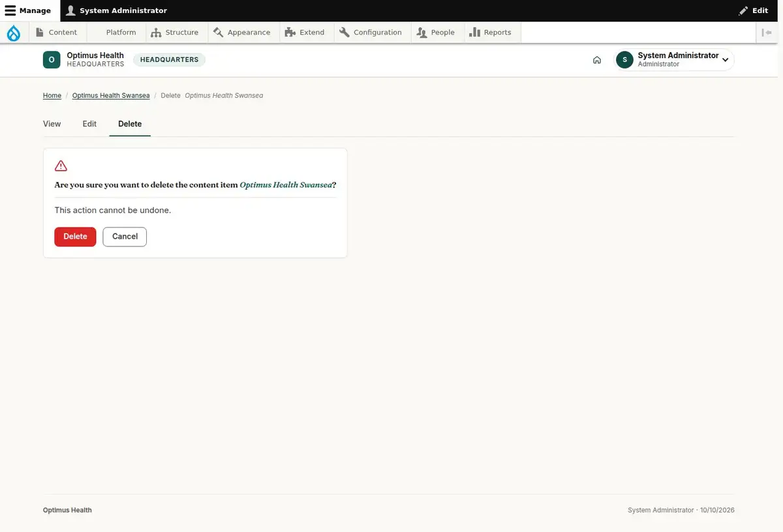
Task: Switch to the Edit tab
Action: click(x=89, y=124)
